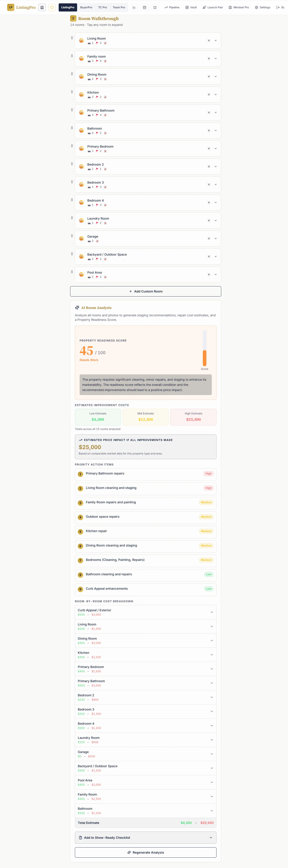
Task: Click the sparkle icon beside AI Room Analysis
Action: coord(77,308)
